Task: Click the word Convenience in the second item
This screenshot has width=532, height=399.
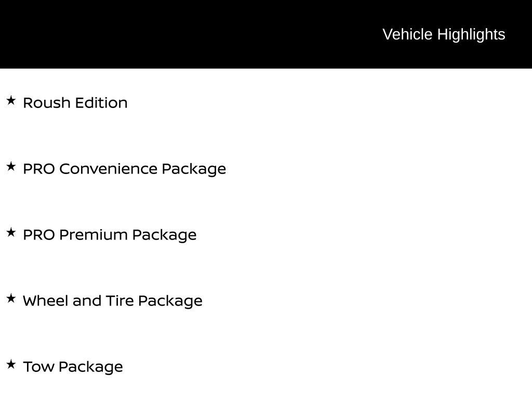Action: [x=108, y=169]
